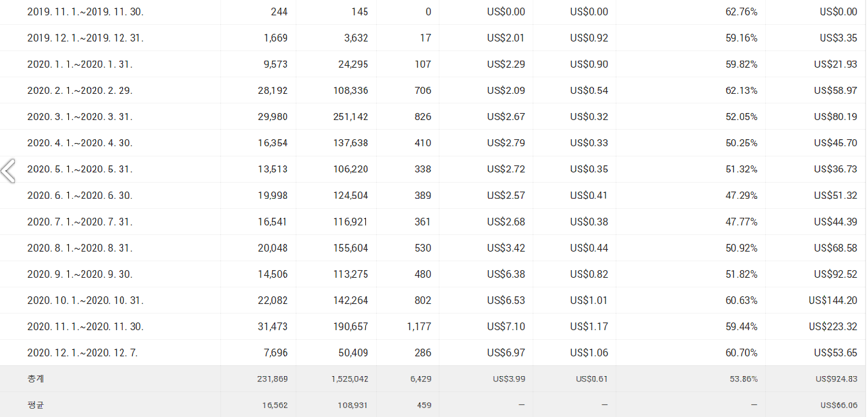
Task: Click the 2020. 3. 1.~2020. 3. 31. date
Action: pos(80,117)
